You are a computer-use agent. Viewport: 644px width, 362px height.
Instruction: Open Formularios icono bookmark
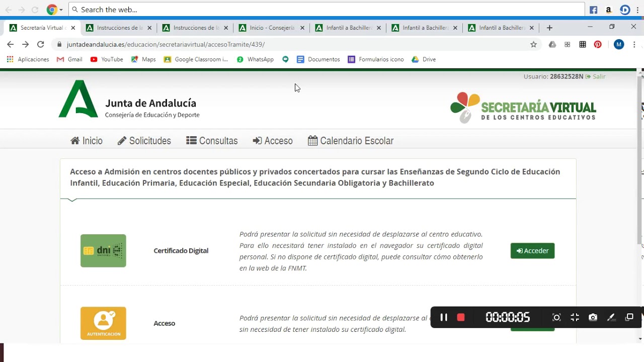(376, 59)
